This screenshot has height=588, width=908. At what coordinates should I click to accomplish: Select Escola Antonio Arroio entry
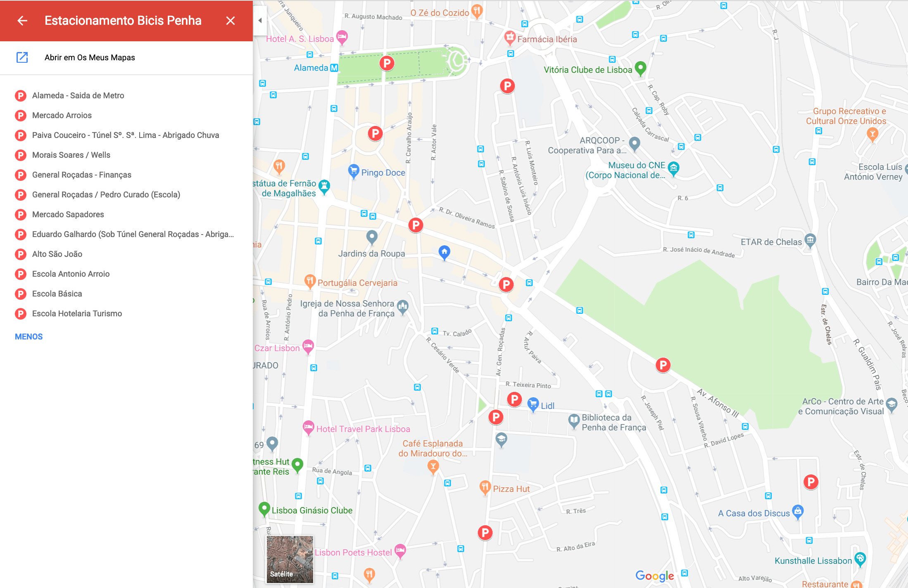pos(126,274)
